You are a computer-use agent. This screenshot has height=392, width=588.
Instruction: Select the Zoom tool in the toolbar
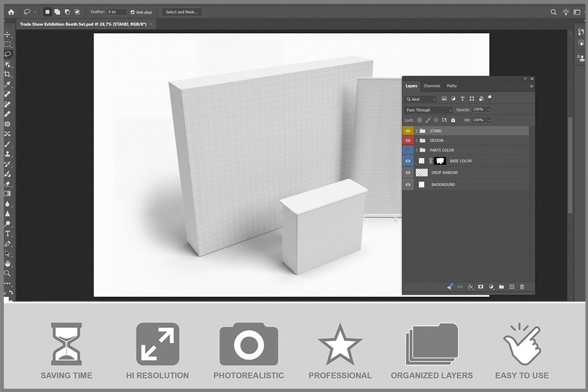tap(7, 273)
